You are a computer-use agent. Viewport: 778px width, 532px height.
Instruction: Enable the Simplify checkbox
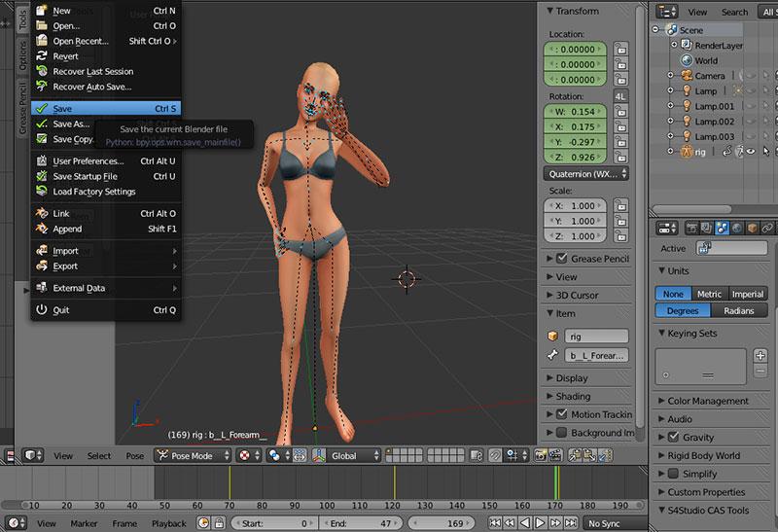click(673, 474)
